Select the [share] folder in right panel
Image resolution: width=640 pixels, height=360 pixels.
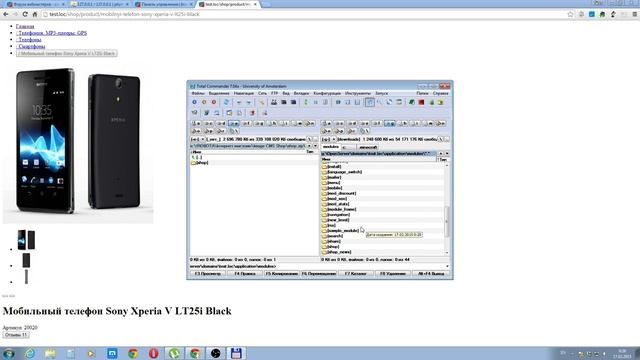331,241
